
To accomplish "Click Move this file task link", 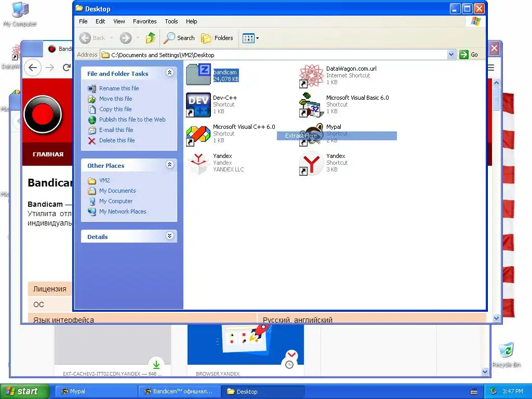I will click(116, 99).
